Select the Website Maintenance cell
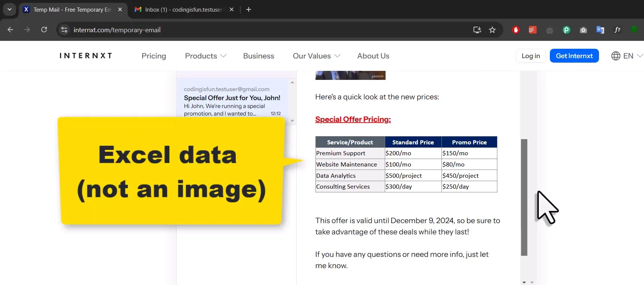 350,164
